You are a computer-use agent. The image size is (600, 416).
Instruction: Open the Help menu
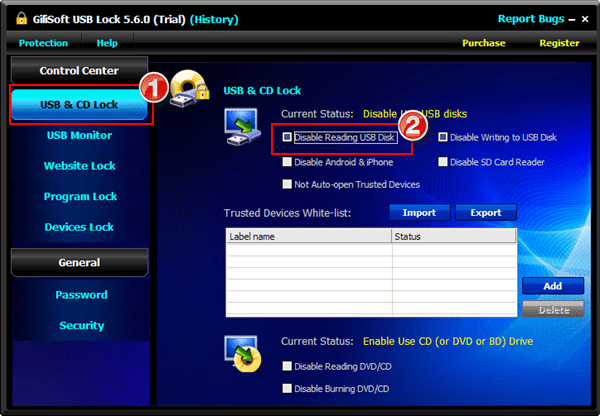[x=107, y=43]
